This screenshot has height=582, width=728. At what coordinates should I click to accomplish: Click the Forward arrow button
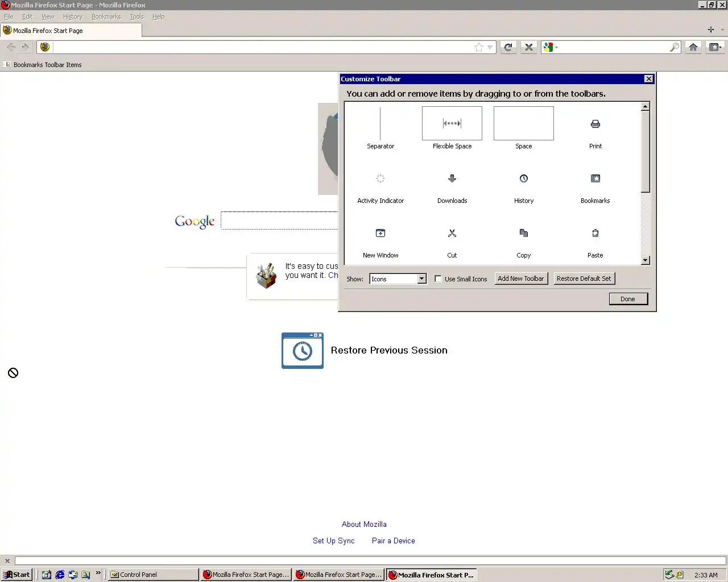point(25,47)
